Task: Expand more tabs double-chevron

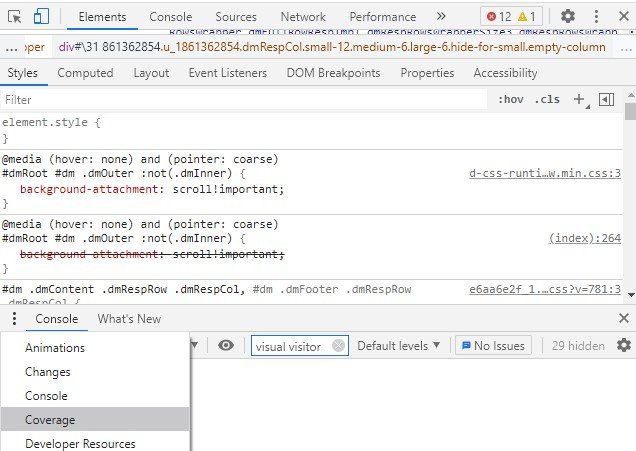Action: (x=441, y=17)
